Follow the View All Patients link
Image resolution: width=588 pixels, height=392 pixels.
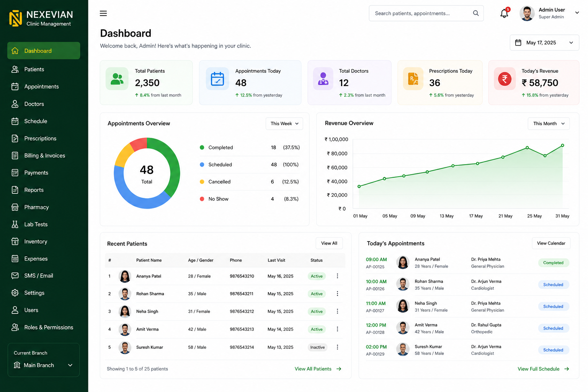tap(318, 369)
